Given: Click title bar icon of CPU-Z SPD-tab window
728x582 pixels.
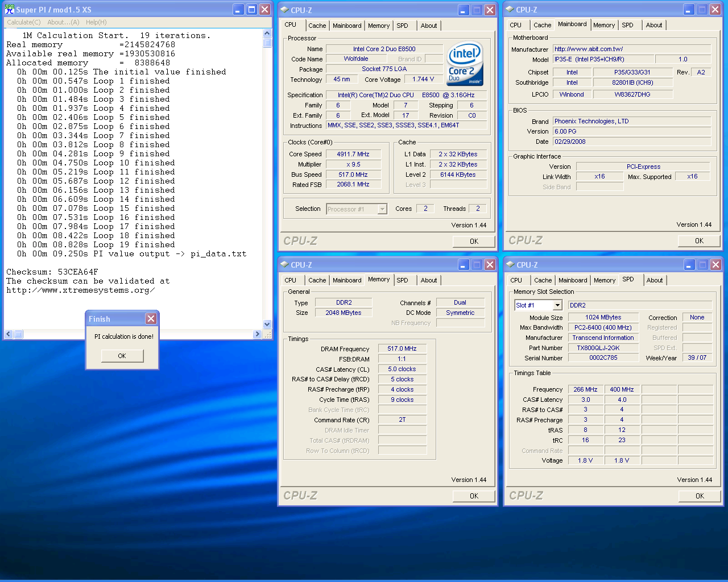Looking at the screenshot, I should (x=510, y=265).
